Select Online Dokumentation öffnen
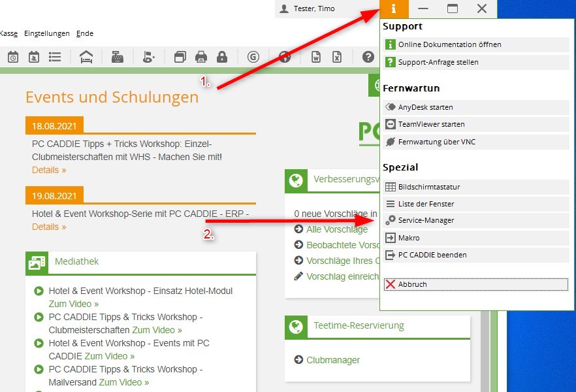The height and width of the screenshot is (392, 576). click(449, 44)
